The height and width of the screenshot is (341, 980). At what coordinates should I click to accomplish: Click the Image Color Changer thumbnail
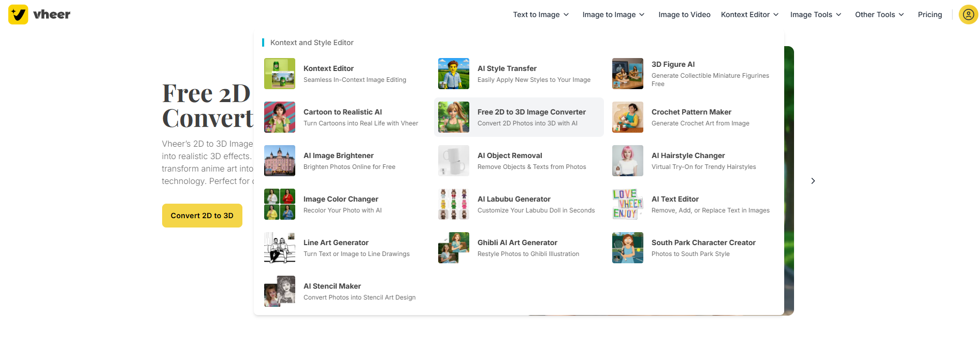(280, 204)
